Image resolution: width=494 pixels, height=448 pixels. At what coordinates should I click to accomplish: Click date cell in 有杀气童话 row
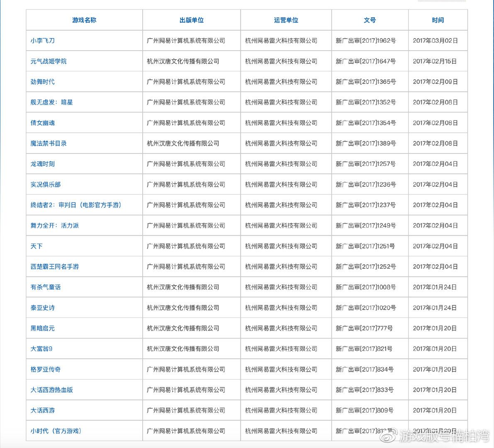coord(438,287)
